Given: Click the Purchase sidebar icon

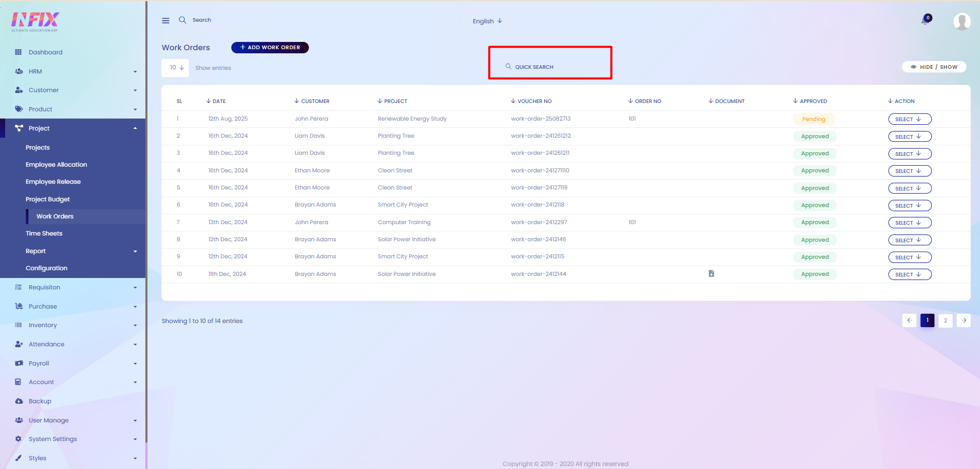Looking at the screenshot, I should coord(19,306).
